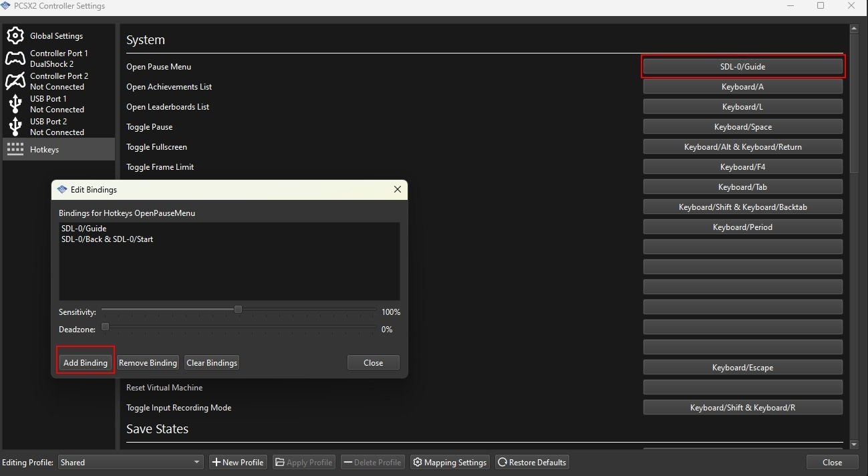Select the Hotkeys keyboard icon entry
This screenshot has height=476, width=868.
(58, 149)
